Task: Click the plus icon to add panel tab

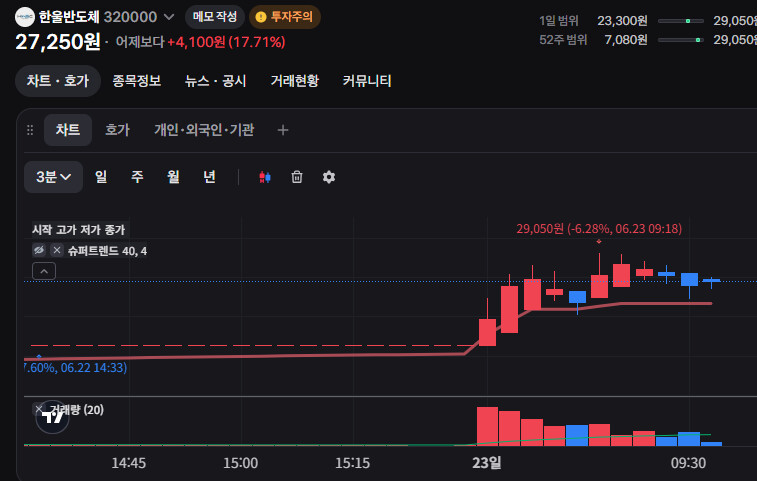Action: [283, 130]
